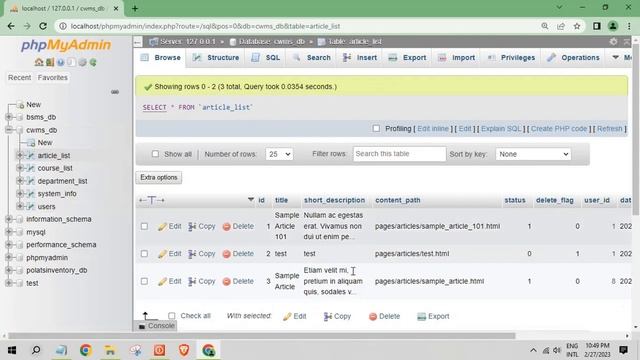The image size is (640, 360).
Task: Open department_list table in sidebar
Action: [62, 181]
